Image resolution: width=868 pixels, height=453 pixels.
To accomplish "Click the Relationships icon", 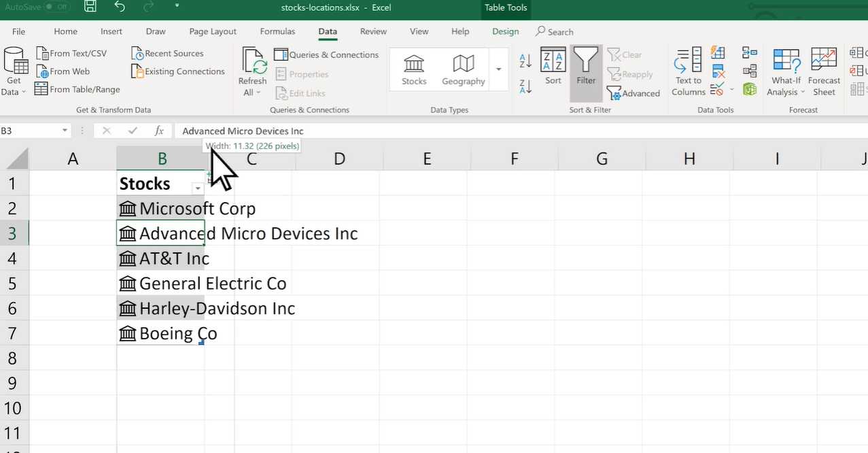I will click(750, 71).
